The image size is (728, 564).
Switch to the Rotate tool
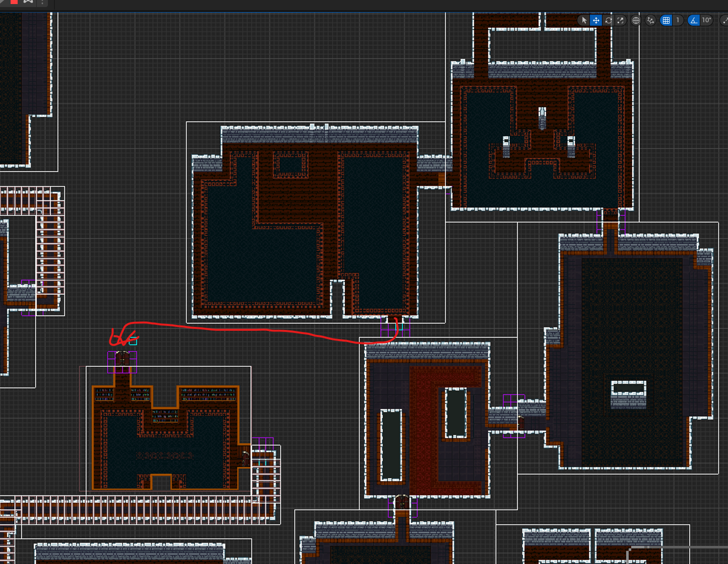tap(609, 20)
